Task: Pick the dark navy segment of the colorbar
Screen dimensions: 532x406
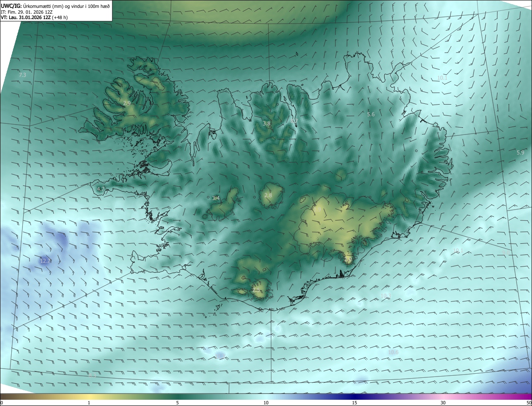Action: click(355, 396)
